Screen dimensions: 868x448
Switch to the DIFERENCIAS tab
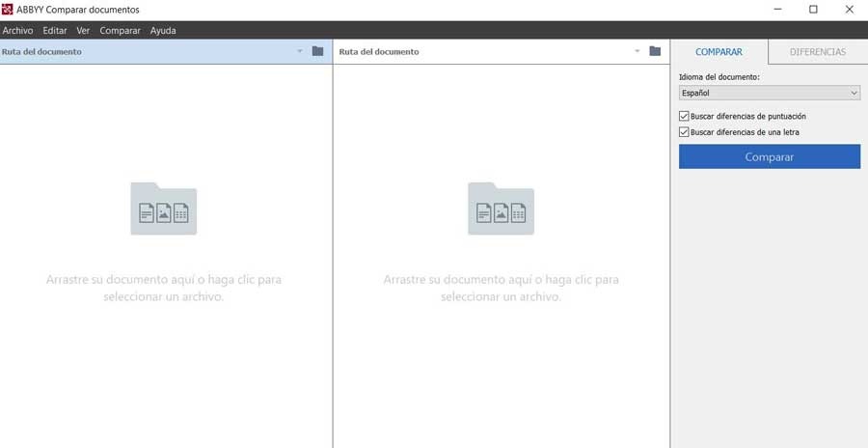pyautogui.click(x=818, y=52)
